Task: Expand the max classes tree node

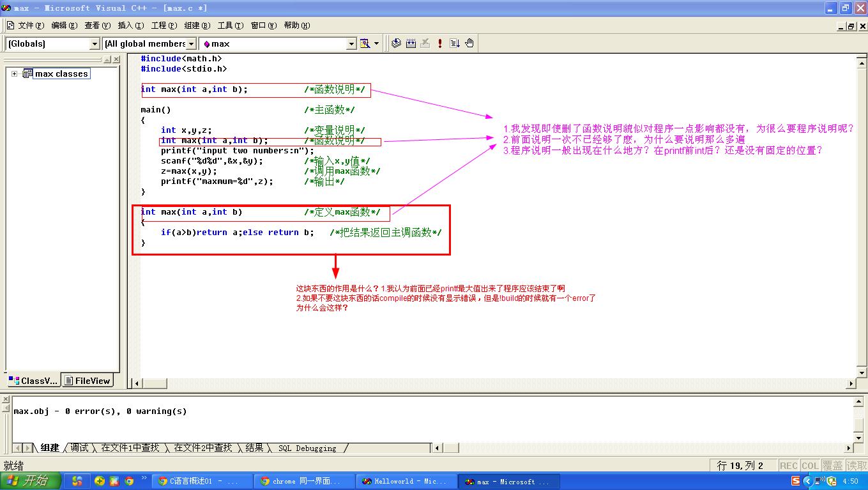Action: tap(14, 73)
